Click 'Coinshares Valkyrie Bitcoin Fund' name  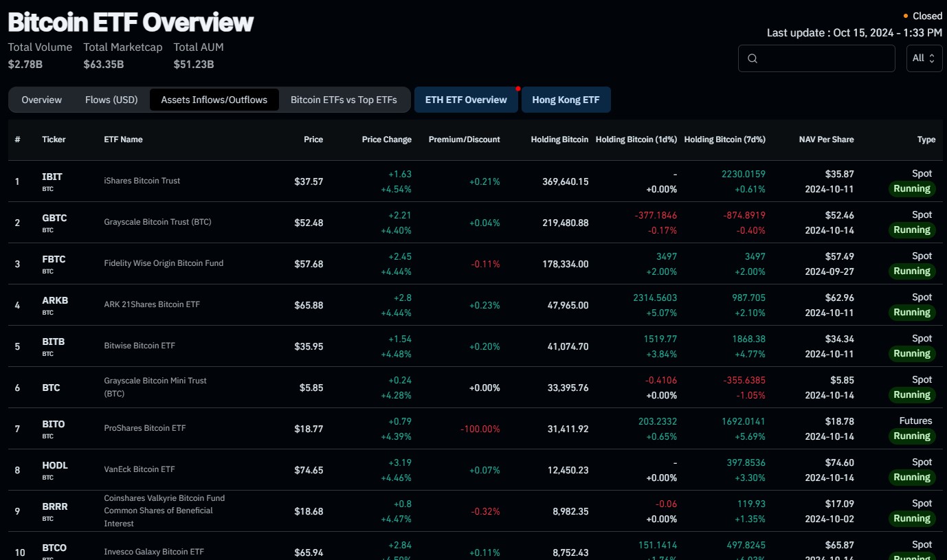coord(164,511)
